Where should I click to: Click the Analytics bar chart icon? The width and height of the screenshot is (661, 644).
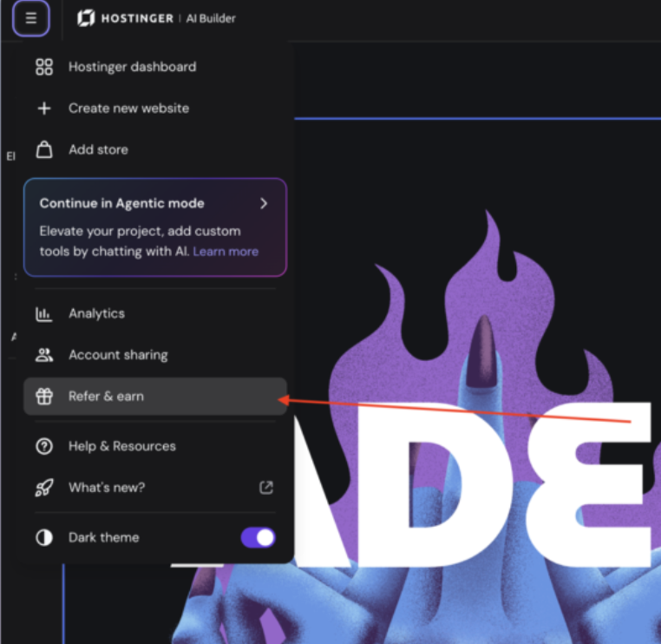click(x=44, y=314)
